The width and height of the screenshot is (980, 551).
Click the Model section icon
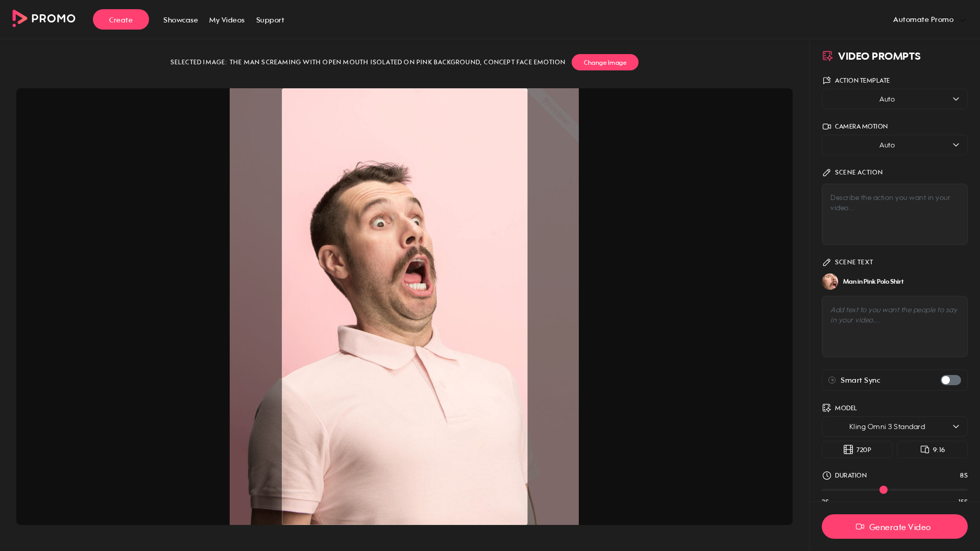pyautogui.click(x=827, y=408)
